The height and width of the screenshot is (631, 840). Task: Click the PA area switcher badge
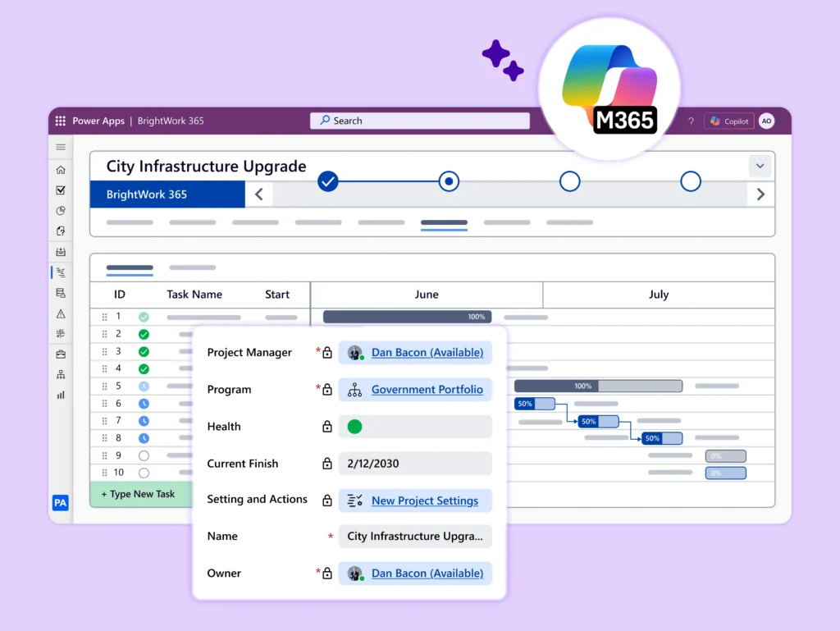pos(61,502)
